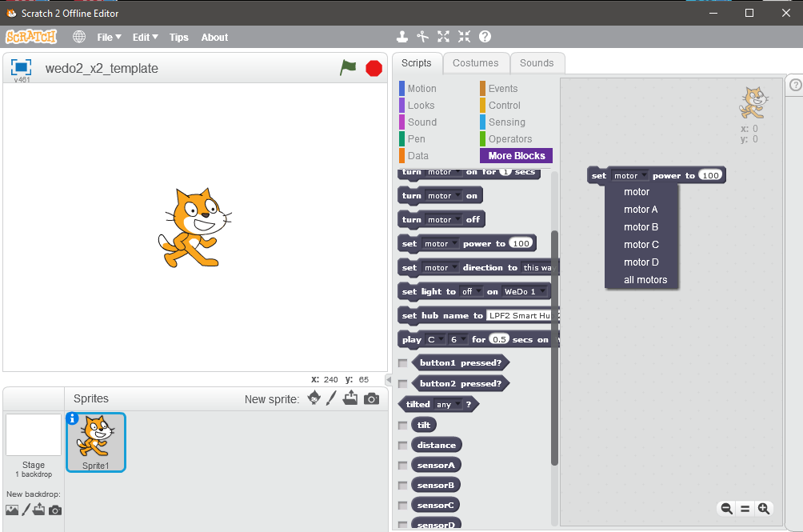Open the help panel question mark at right edge
Screen dimensions: 803x532
coord(795,85)
